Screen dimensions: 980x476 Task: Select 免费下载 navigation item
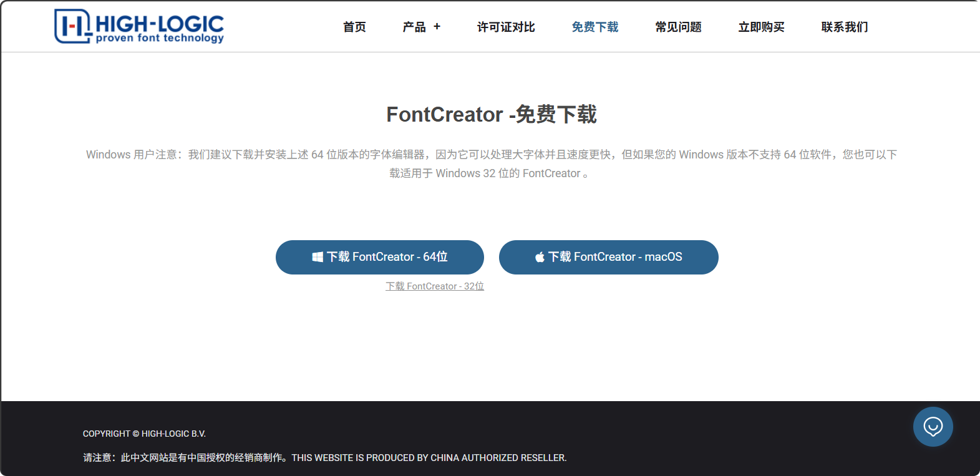595,27
